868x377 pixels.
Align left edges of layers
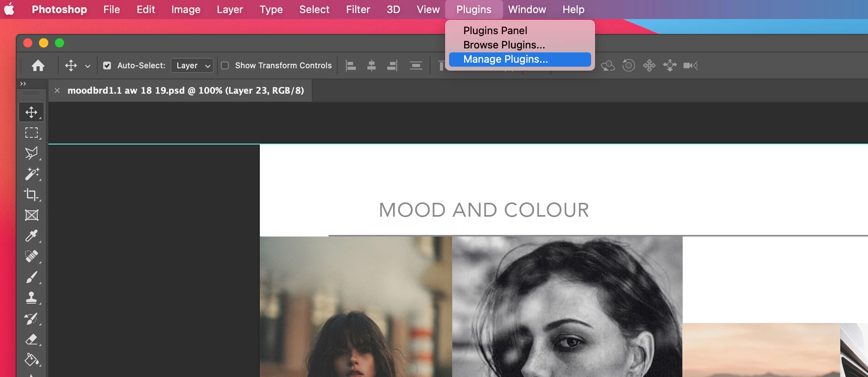tap(351, 65)
